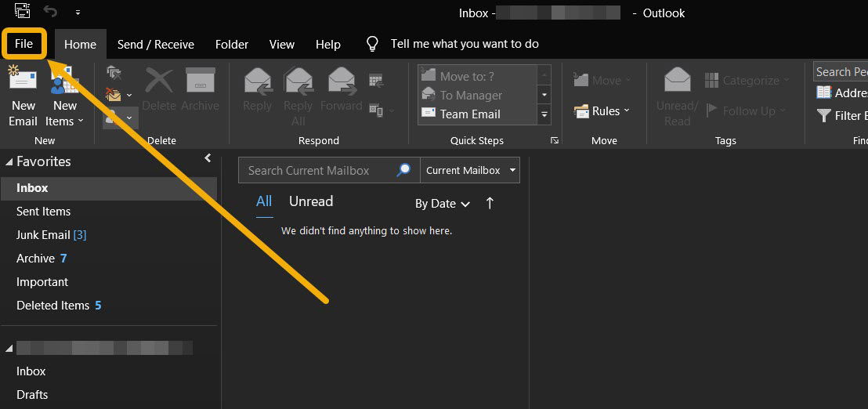Click the Undo arrow in title bar
868x409 pixels.
pos(50,12)
